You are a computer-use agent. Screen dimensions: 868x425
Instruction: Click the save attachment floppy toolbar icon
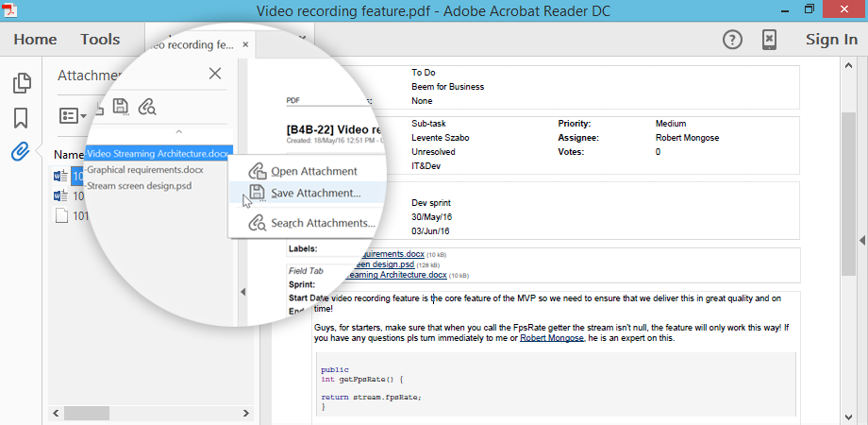click(x=121, y=107)
